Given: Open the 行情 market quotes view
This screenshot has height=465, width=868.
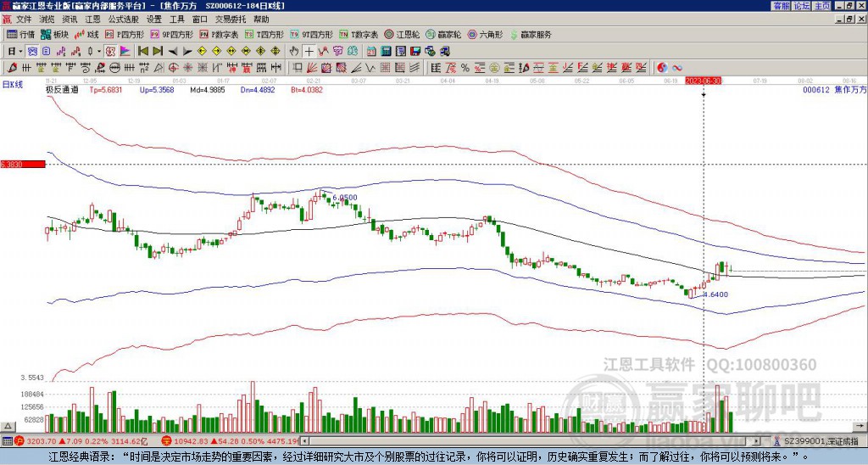Looking at the screenshot, I should [x=20, y=34].
